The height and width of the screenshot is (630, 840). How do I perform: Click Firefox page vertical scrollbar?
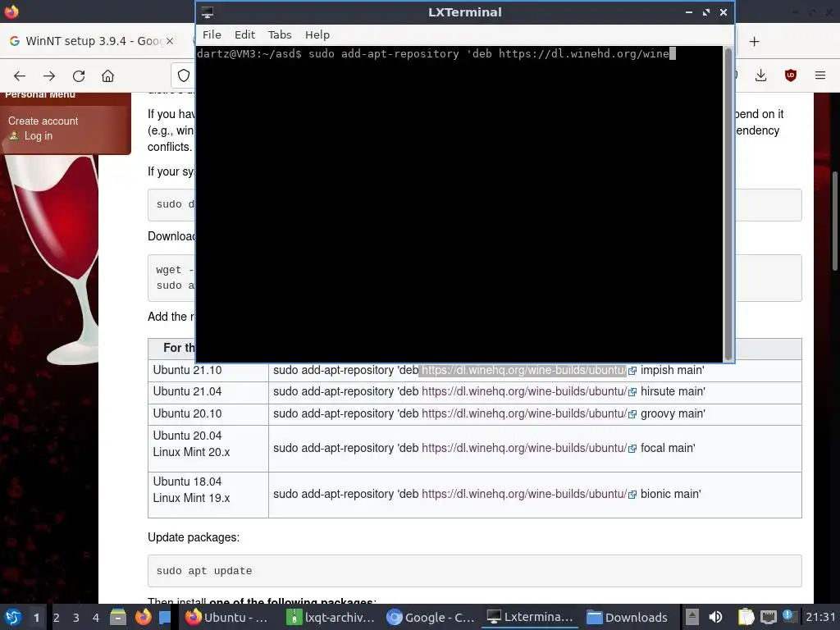834,221
